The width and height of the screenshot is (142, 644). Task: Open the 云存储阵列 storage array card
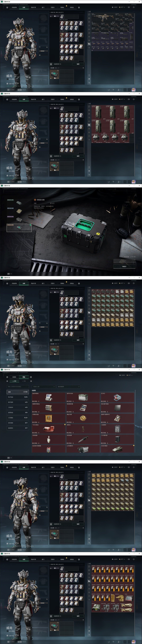(83, 449)
